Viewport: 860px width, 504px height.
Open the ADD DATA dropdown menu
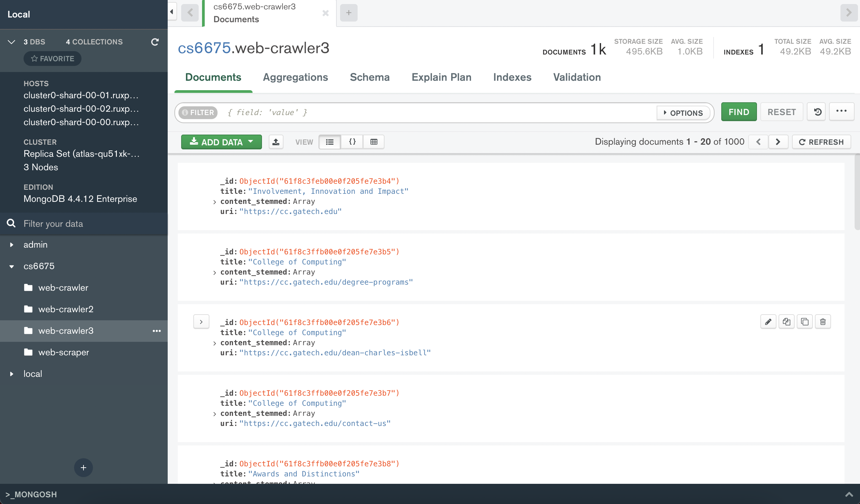pos(222,142)
